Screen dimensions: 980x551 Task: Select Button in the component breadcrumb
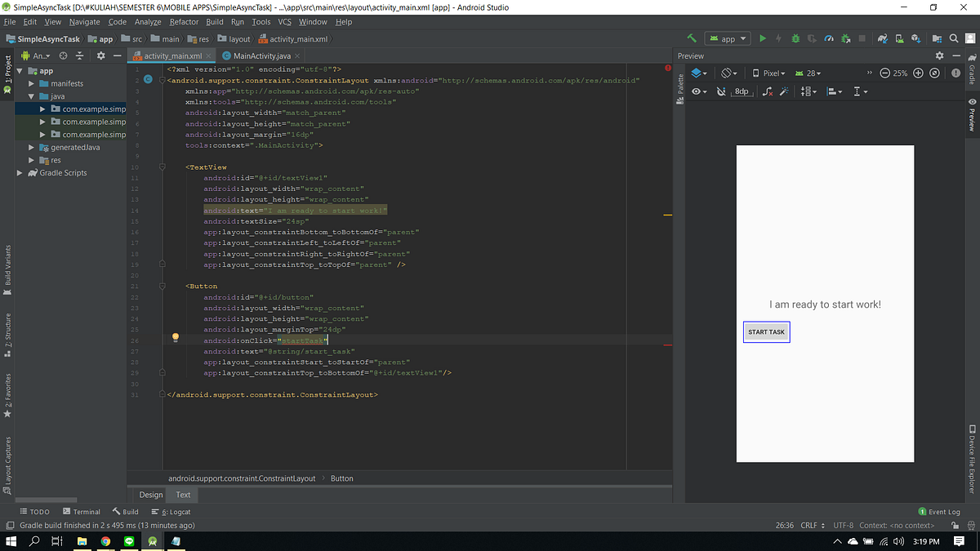[x=341, y=478]
